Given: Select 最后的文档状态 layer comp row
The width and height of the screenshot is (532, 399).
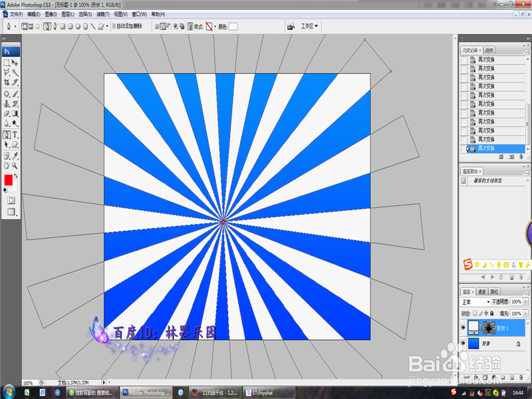Looking at the screenshot, I should (493, 181).
